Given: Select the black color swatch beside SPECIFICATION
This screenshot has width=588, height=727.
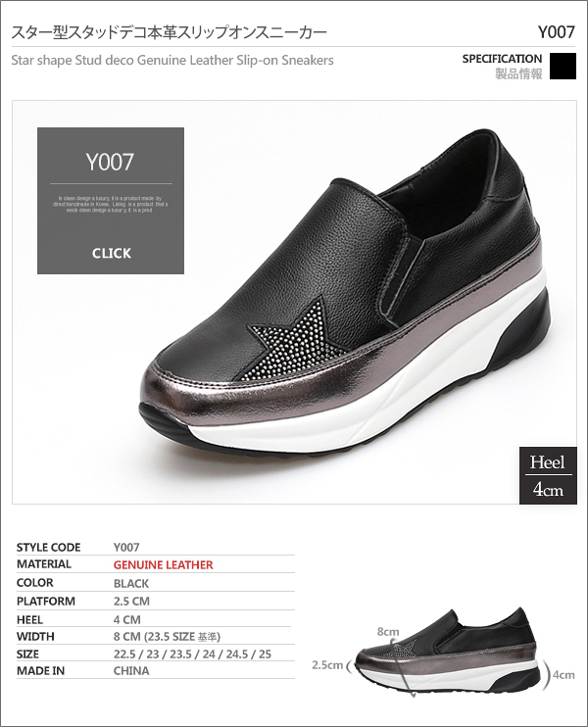Looking at the screenshot, I should 563,66.
